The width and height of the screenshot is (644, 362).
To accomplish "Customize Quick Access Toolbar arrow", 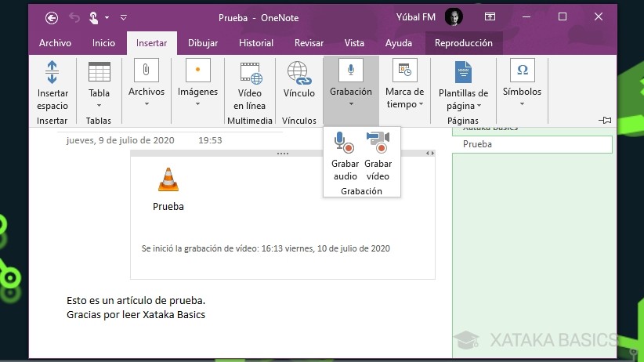I will click(123, 18).
